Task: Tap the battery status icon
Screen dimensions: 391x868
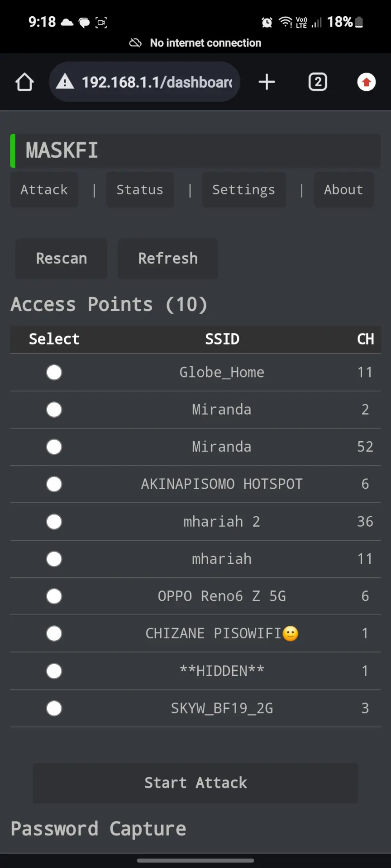Action: (359, 22)
